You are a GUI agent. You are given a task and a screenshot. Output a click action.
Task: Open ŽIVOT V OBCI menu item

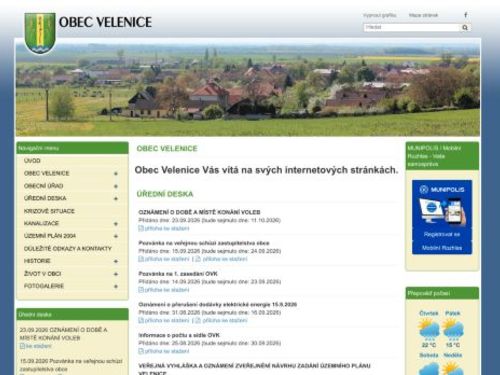pos(42,274)
